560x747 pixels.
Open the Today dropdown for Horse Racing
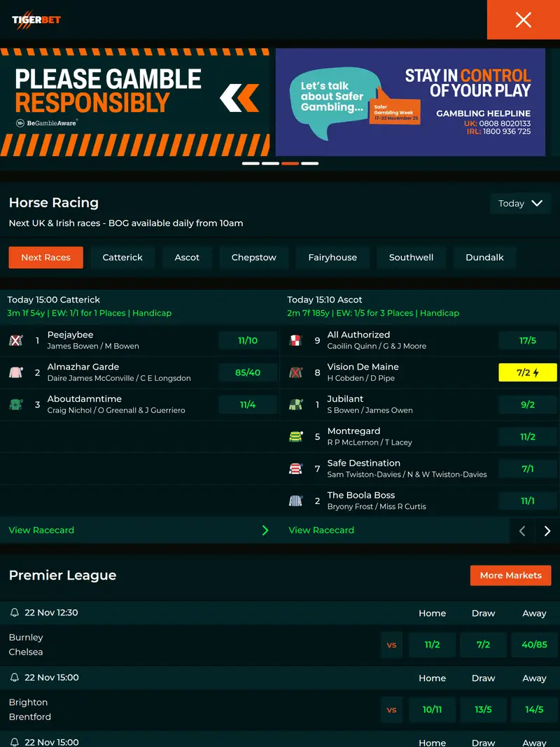pyautogui.click(x=520, y=203)
